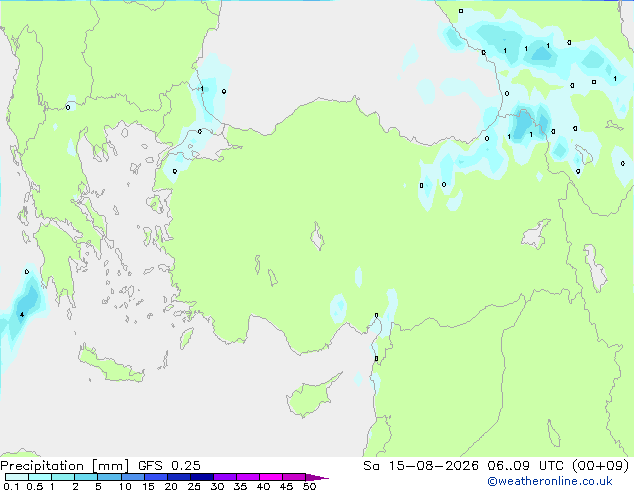The height and width of the screenshot is (490, 634).
Task: Click the '0.1' legend scale label
Action: coord(11,486)
